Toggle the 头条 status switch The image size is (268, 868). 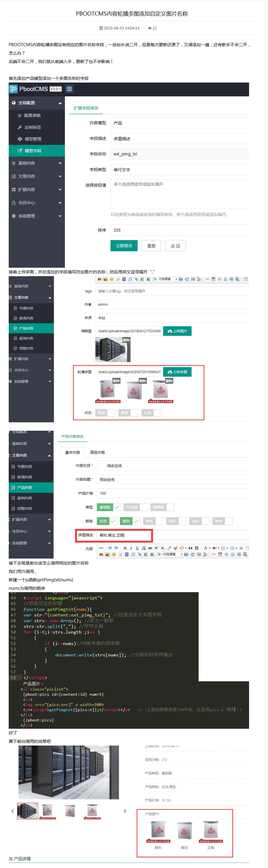click(151, 412)
